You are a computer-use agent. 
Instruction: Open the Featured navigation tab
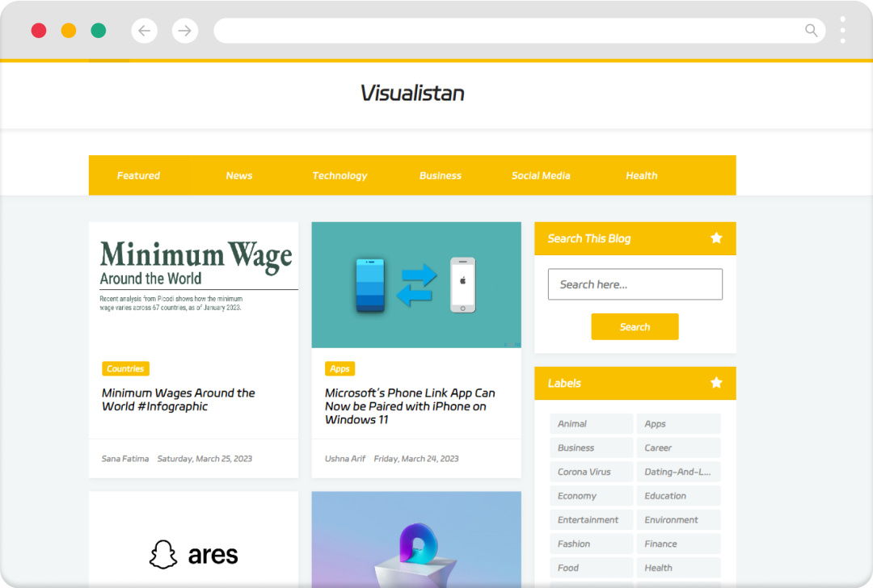(139, 176)
